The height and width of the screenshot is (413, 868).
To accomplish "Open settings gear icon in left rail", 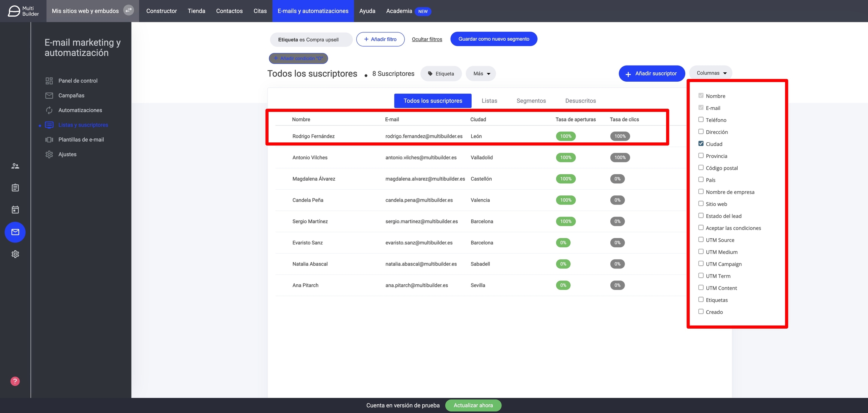I will (15, 254).
